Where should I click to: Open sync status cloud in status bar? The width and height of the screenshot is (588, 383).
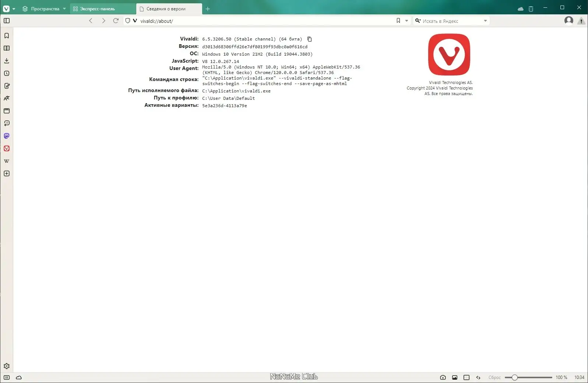(19, 377)
